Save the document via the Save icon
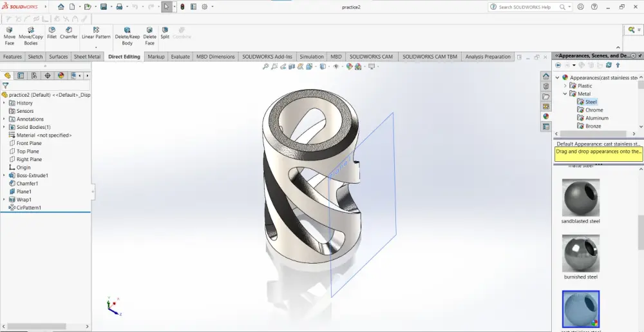 click(x=104, y=6)
